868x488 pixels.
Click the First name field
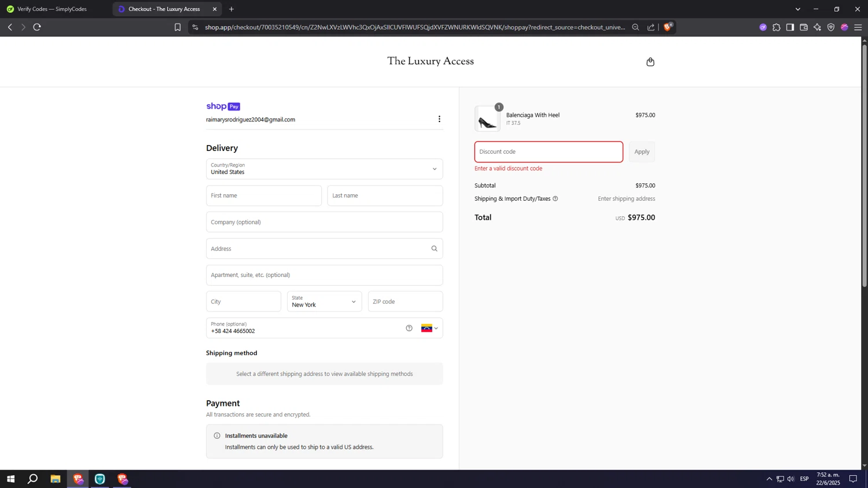[x=264, y=195]
